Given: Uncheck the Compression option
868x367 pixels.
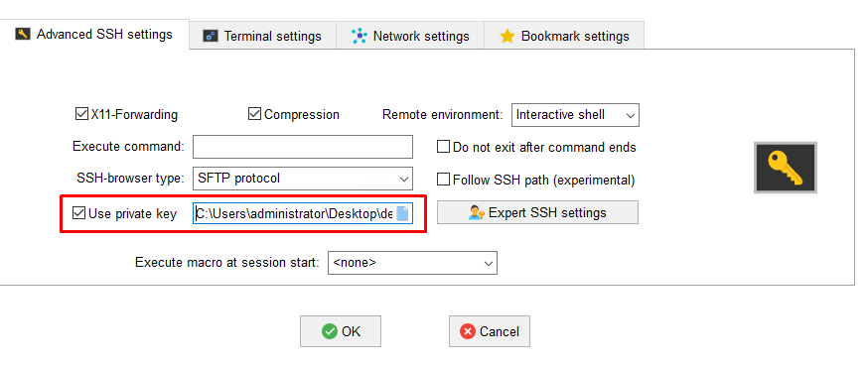Looking at the screenshot, I should click(254, 114).
